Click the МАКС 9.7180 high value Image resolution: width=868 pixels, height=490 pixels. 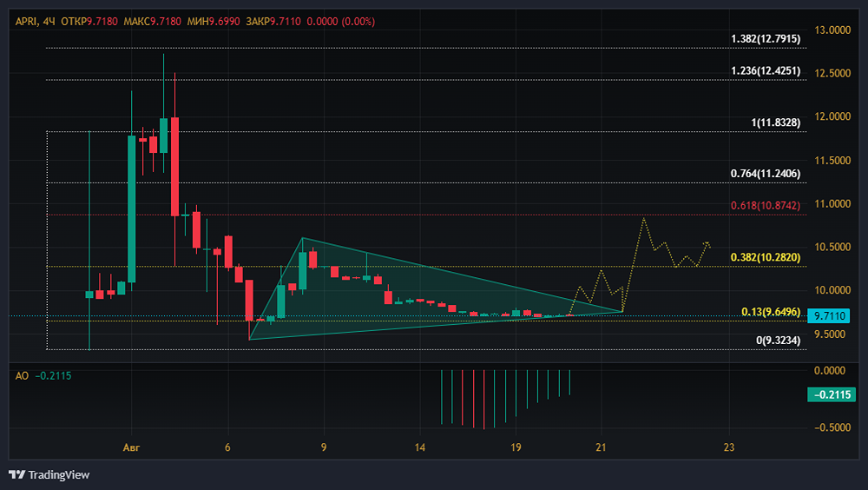coord(152,22)
